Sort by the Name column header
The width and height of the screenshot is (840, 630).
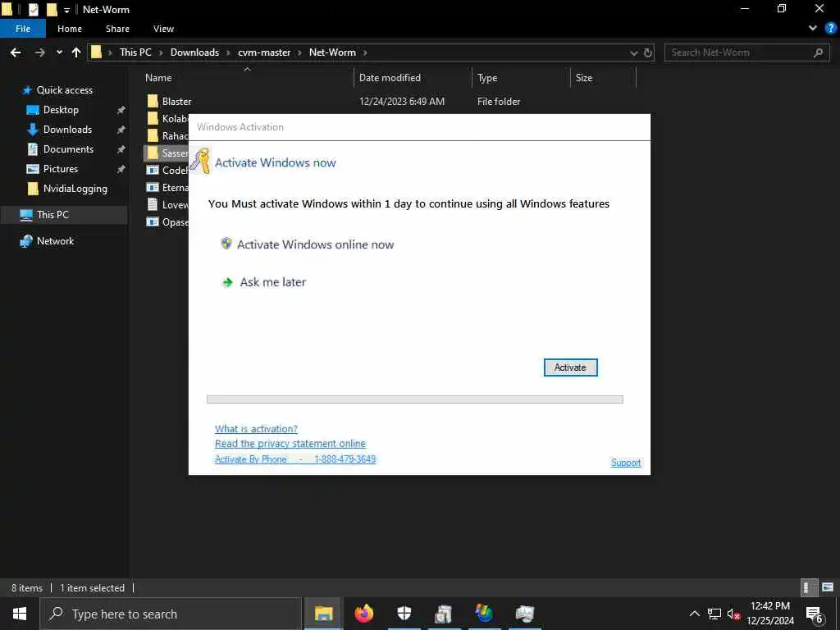158,78
